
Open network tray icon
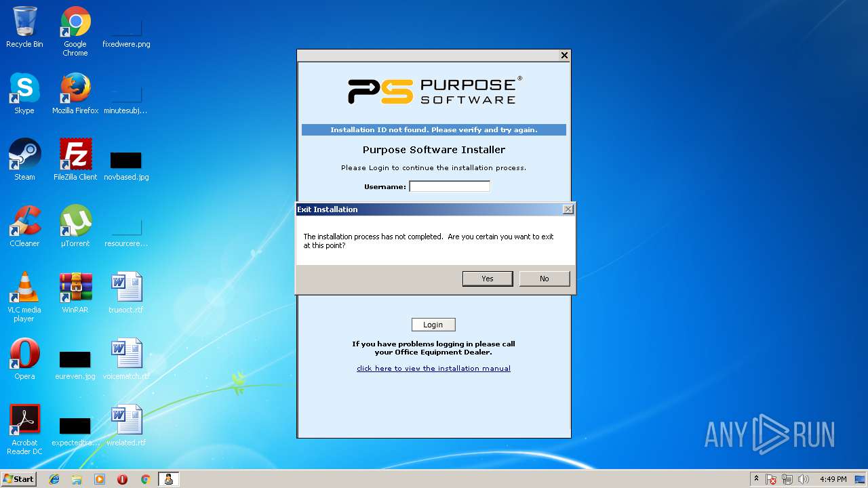[x=787, y=479]
